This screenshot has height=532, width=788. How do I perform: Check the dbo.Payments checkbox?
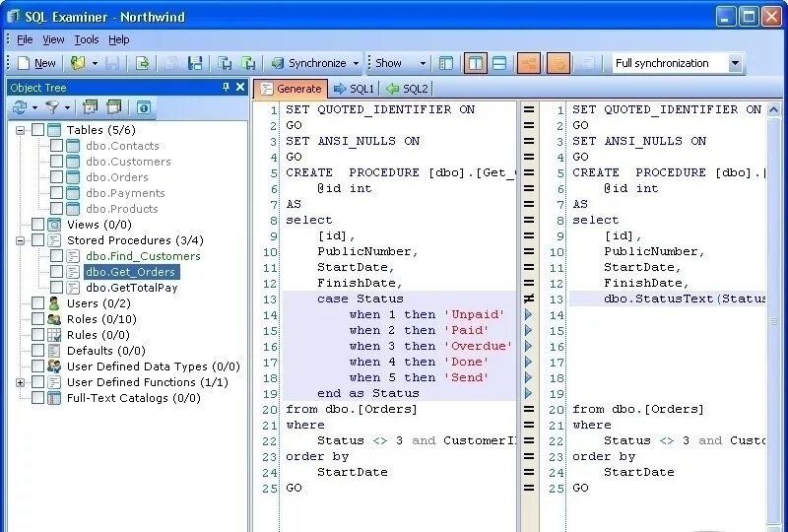tap(56, 193)
